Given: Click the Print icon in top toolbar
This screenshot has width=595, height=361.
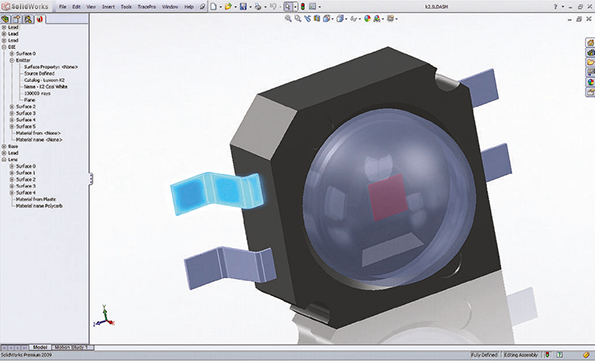Looking at the screenshot, I should coord(258,6).
